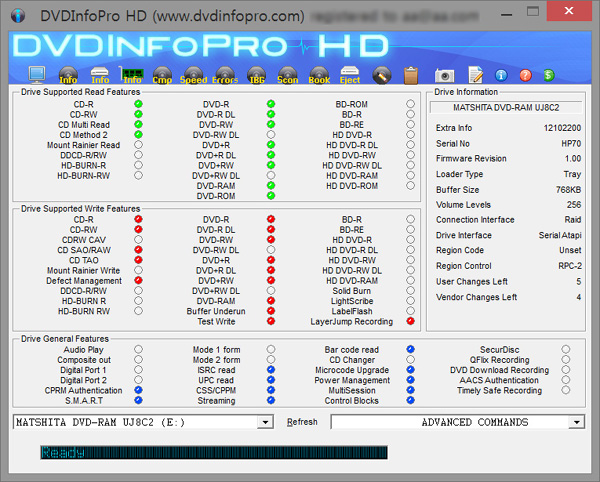Click the HD DVD-ROM read indicator
The width and height of the screenshot is (600, 482).
pos(411,186)
